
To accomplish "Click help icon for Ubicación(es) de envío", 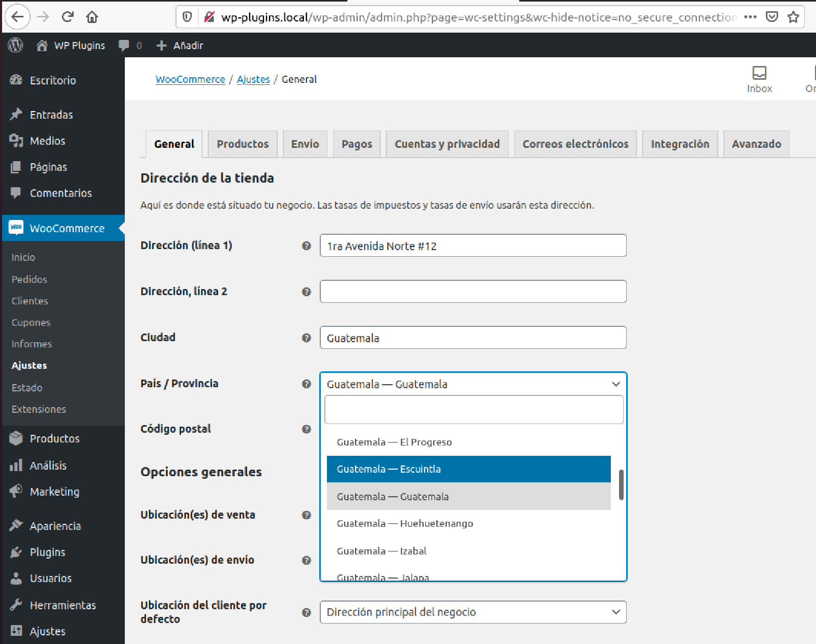I will 306,560.
